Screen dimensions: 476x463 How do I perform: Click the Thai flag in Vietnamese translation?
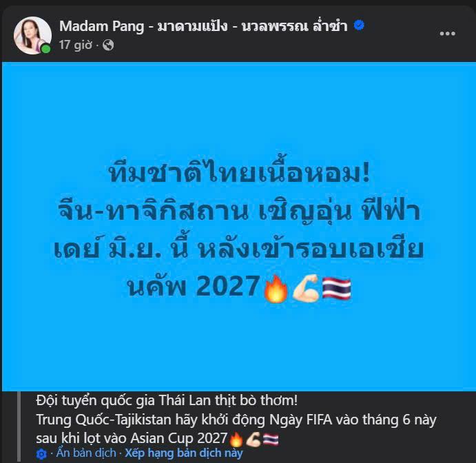point(271,439)
